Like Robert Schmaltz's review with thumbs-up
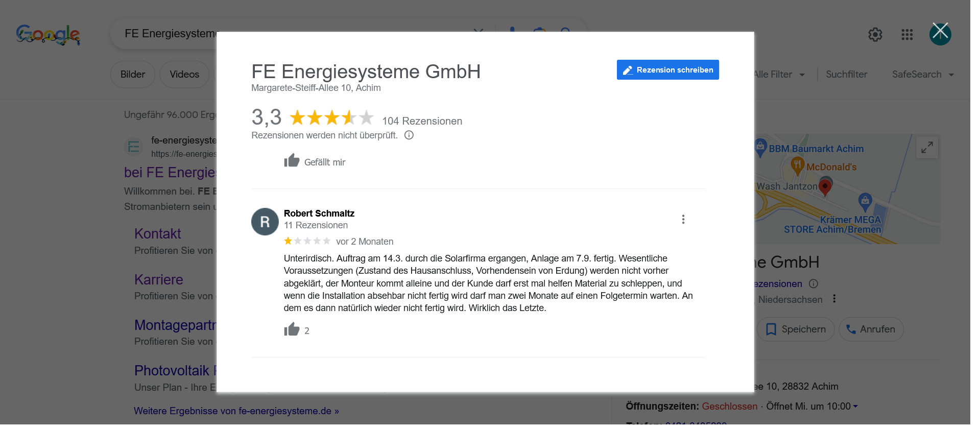 pos(292,329)
